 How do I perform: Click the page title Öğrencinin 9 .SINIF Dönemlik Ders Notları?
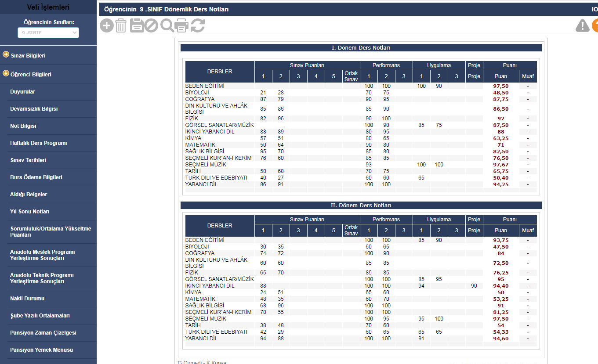click(167, 9)
